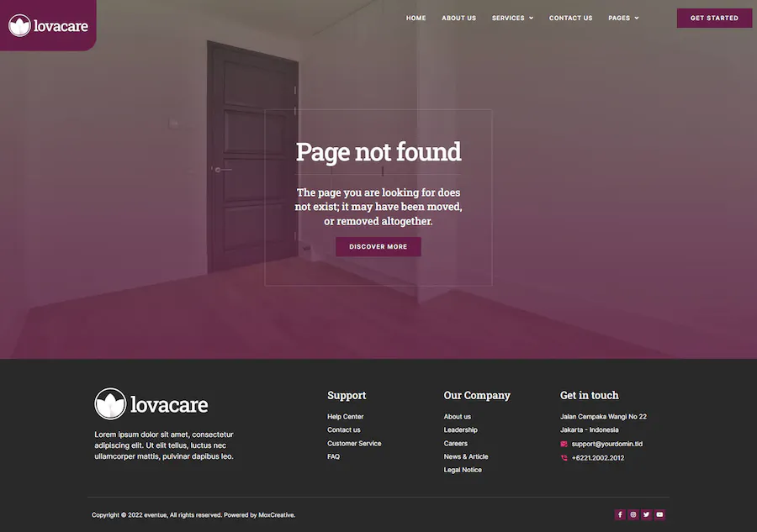Screen dimensions: 757x532
Task: Open the Careers link
Action: click(x=456, y=443)
